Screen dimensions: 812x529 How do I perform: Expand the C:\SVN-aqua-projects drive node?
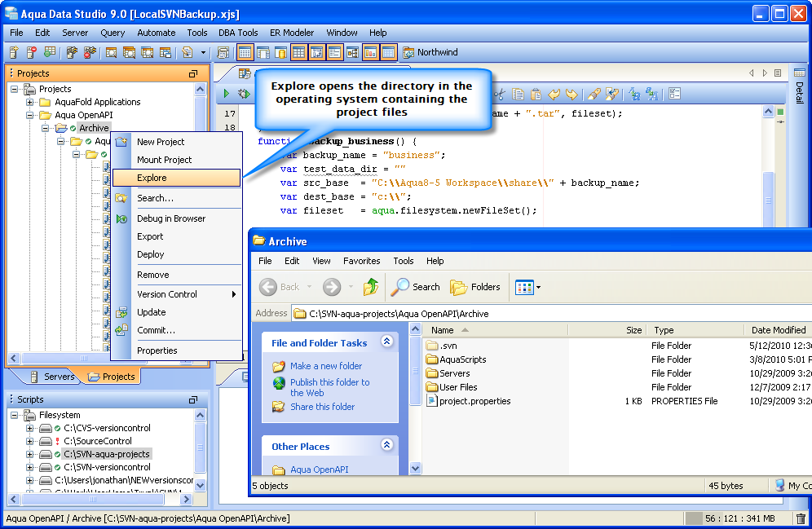coord(30,454)
